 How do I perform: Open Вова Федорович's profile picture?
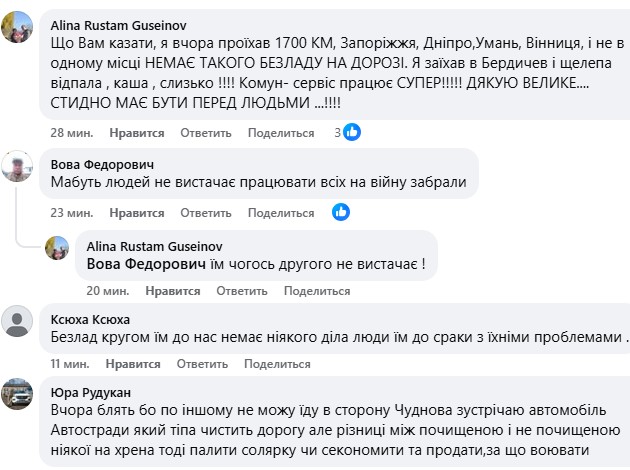19,168
